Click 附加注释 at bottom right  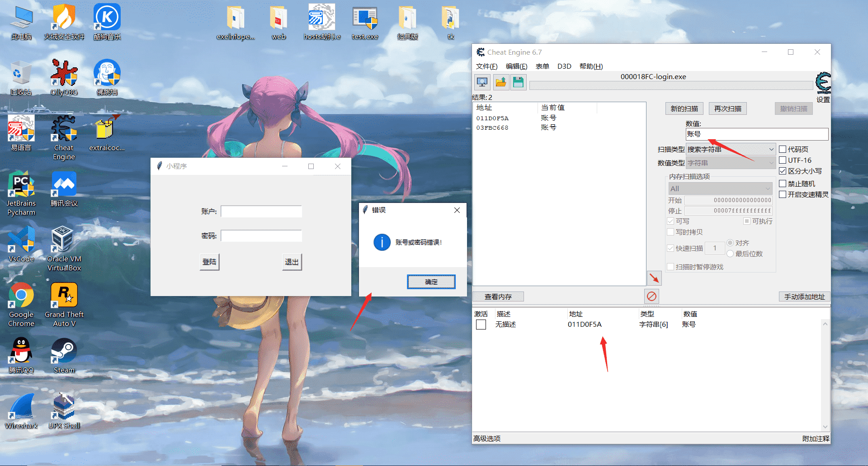coord(816,438)
